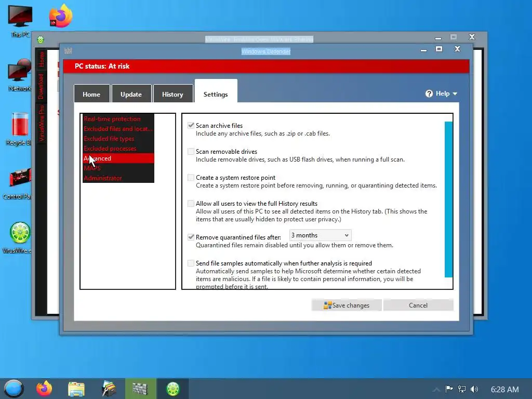Expand the Help dropdown arrow
The image size is (532, 399).
pos(455,94)
